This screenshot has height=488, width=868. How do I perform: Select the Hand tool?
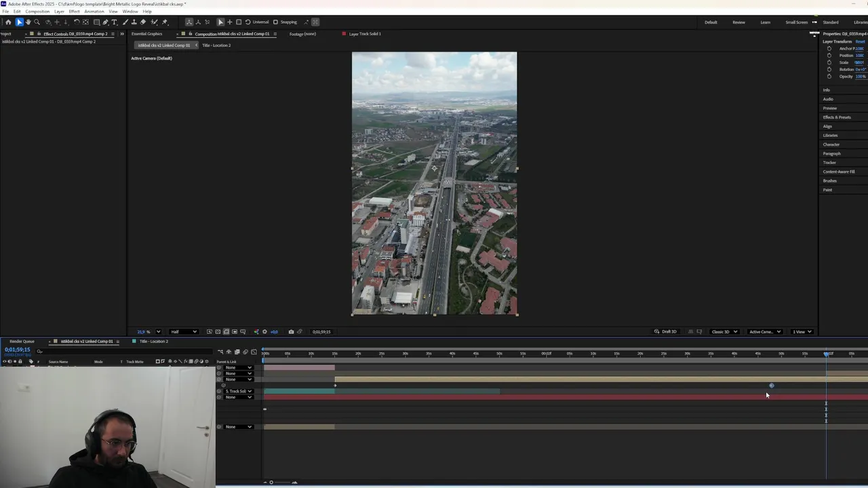coord(28,22)
